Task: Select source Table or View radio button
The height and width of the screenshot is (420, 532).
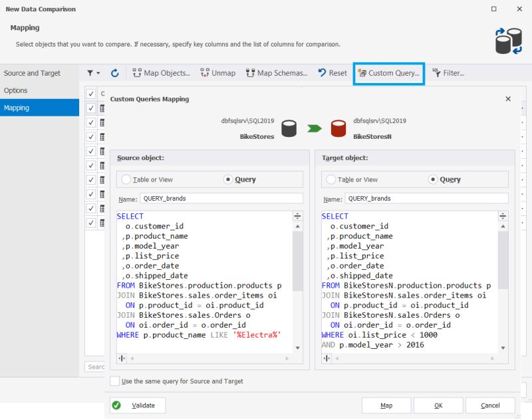Action: point(126,179)
